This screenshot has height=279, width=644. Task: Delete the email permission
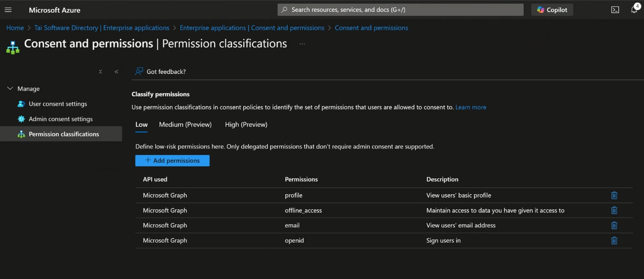pyautogui.click(x=614, y=225)
